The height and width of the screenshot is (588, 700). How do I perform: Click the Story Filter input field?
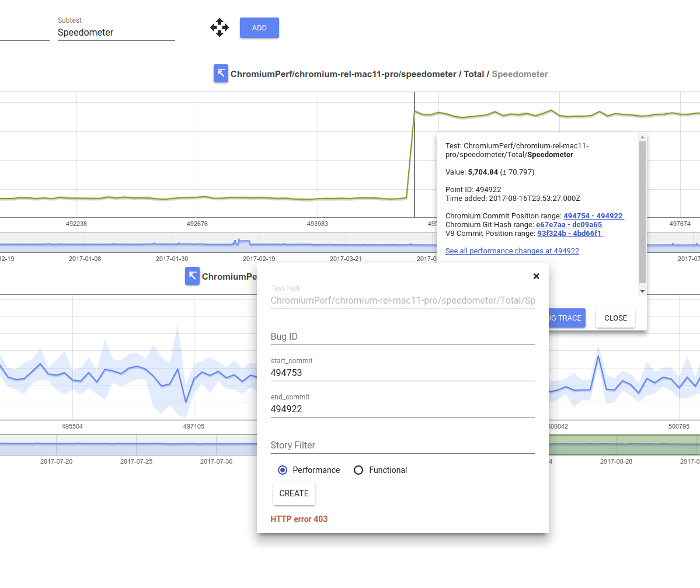[x=403, y=445]
